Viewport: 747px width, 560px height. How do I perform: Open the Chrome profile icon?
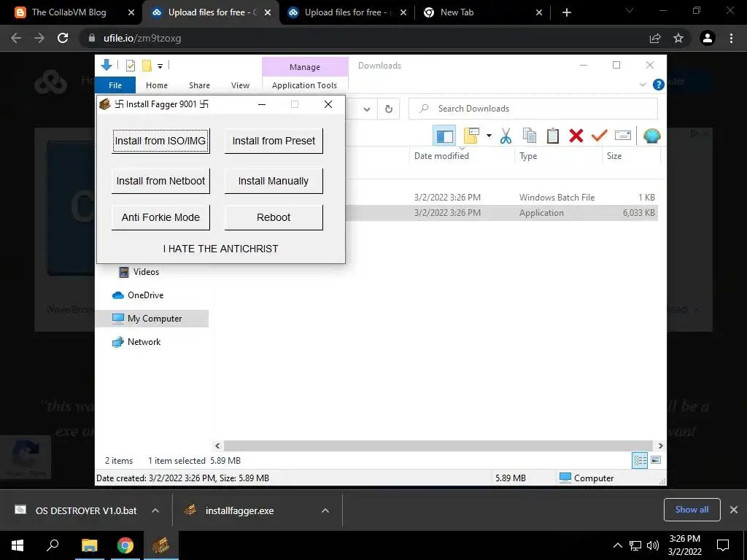click(708, 38)
